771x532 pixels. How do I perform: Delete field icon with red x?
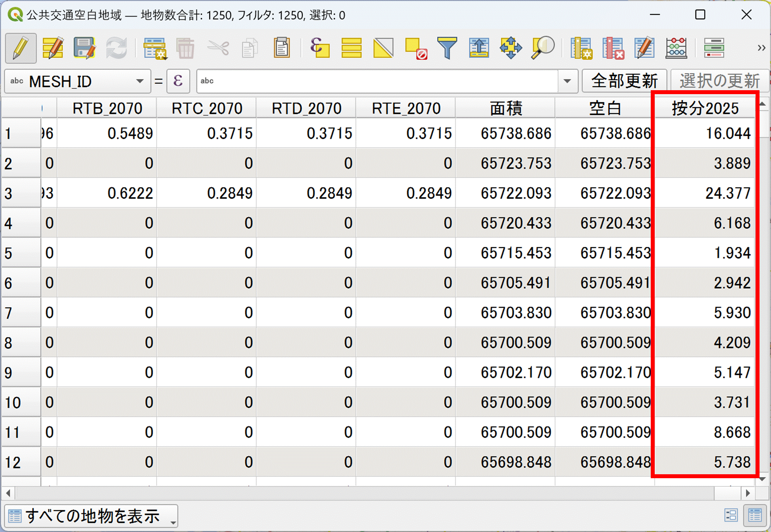click(x=613, y=48)
